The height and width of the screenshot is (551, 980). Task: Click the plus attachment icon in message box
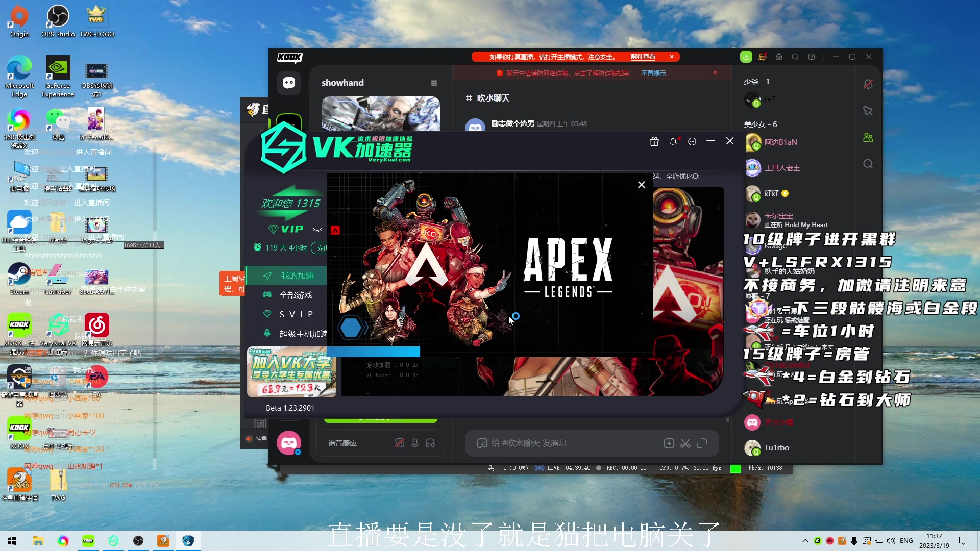click(669, 443)
